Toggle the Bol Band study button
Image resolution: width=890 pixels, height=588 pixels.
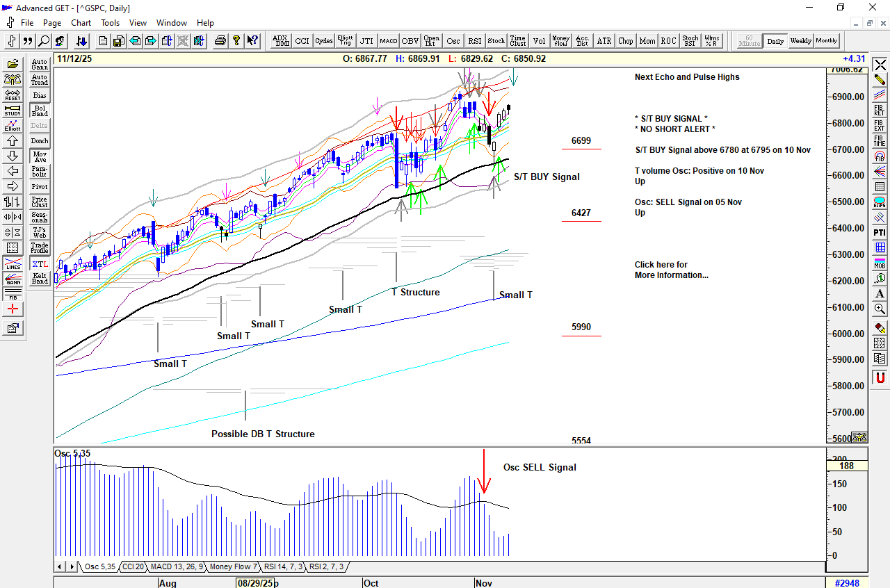[40, 111]
